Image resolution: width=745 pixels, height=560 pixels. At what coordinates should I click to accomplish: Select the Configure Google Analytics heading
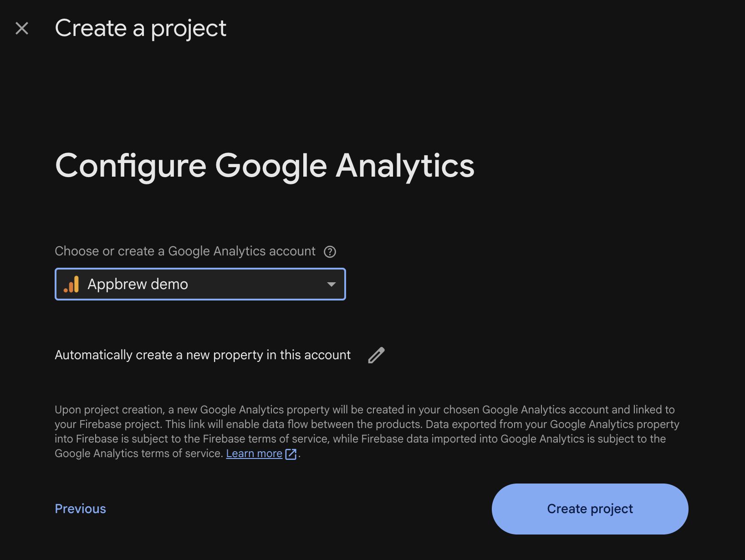click(x=265, y=166)
